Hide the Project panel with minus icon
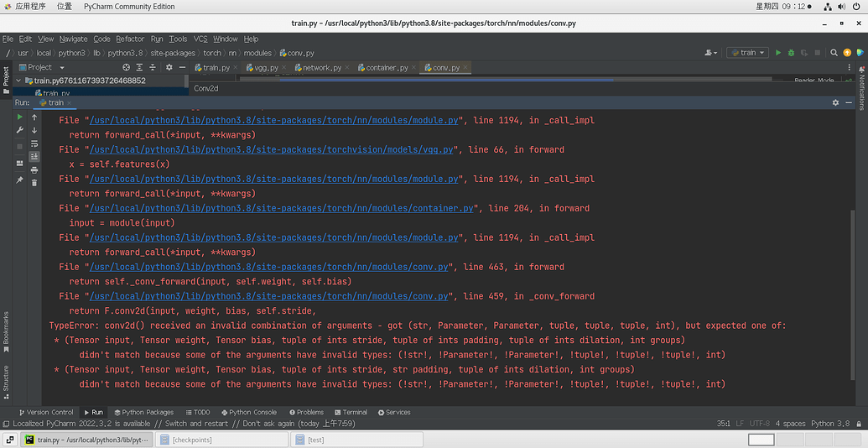 182,67
